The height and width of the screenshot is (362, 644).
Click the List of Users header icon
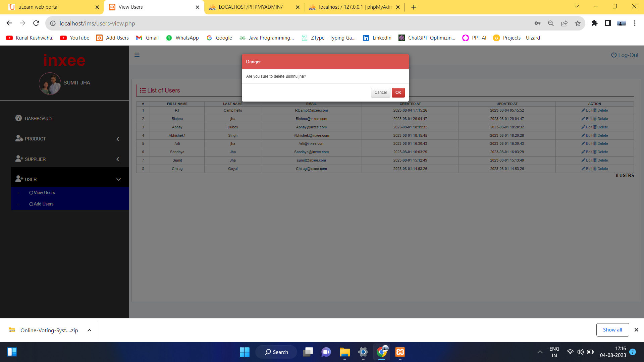143,90
